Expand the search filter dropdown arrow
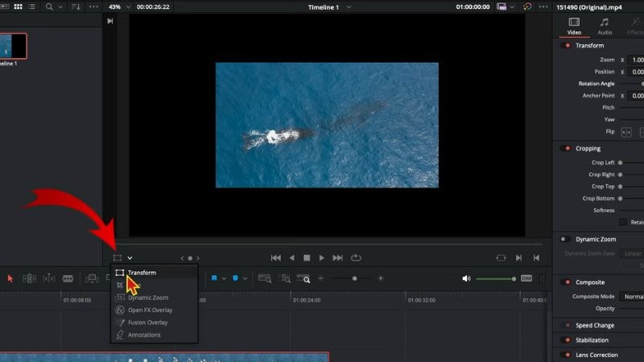Viewport: 644px width, 362px height. pos(60,7)
